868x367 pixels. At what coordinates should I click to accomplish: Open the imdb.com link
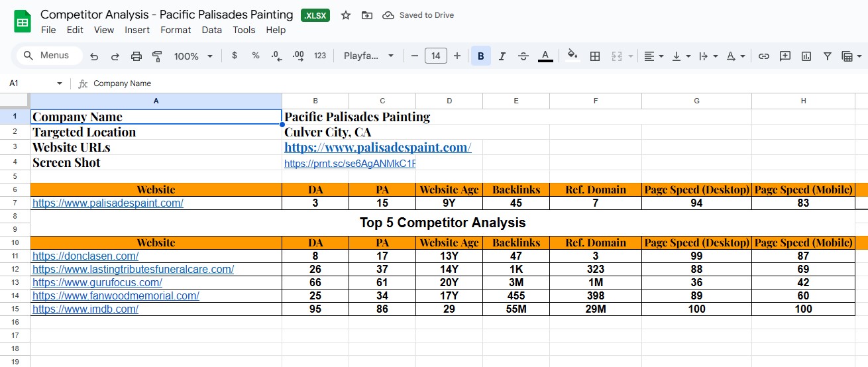(85, 309)
